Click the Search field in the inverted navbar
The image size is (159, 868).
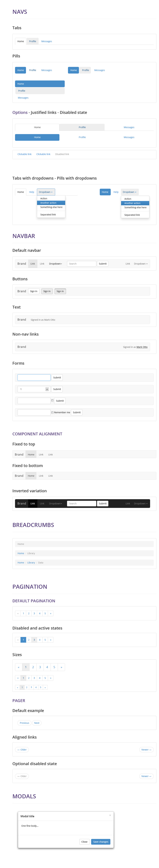coord(82,503)
